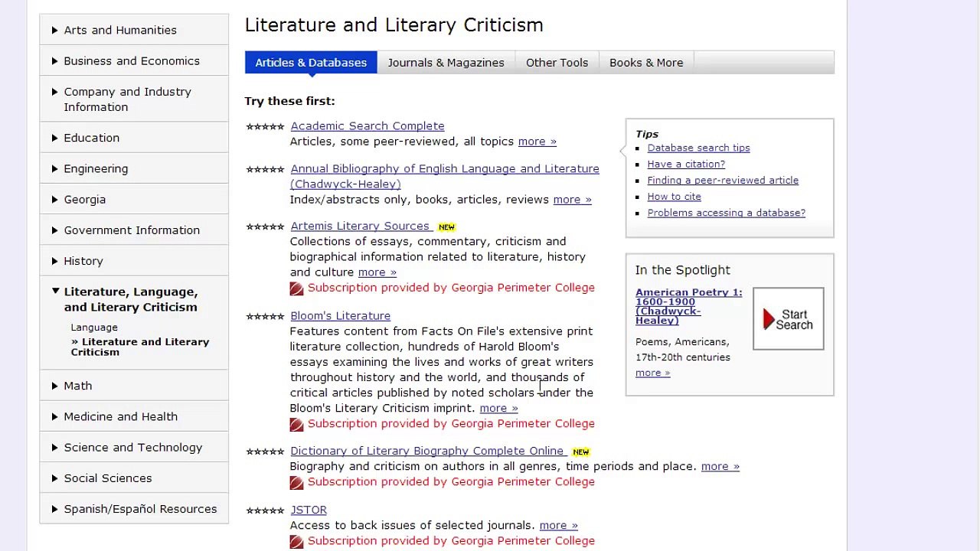The height and width of the screenshot is (551, 980).
Task: Expand the Government Information category
Action: coord(134,230)
